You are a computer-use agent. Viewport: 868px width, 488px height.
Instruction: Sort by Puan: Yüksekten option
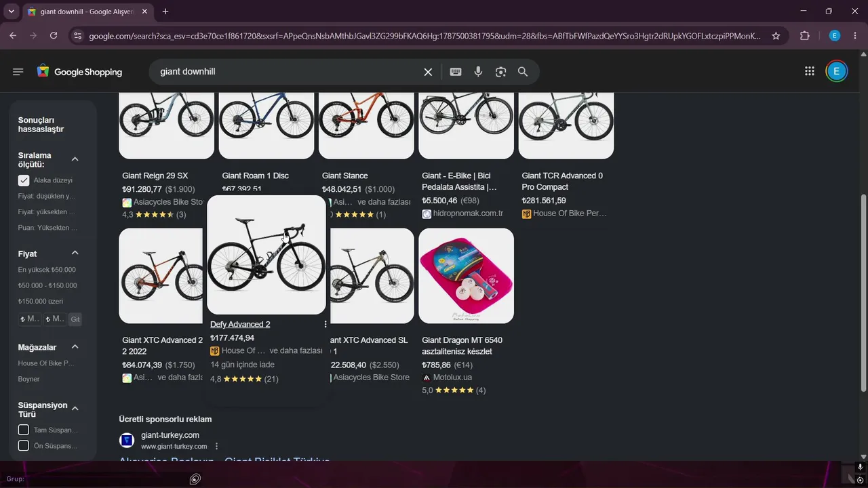point(47,228)
